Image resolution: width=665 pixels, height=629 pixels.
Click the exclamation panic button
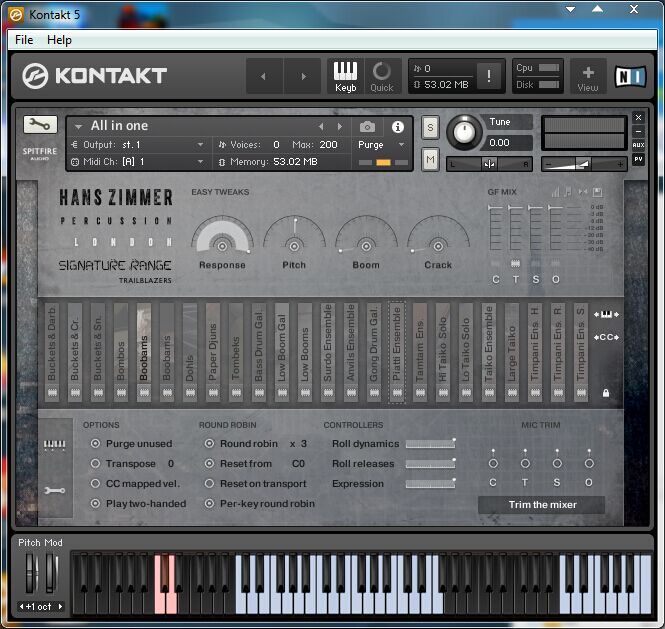489,76
